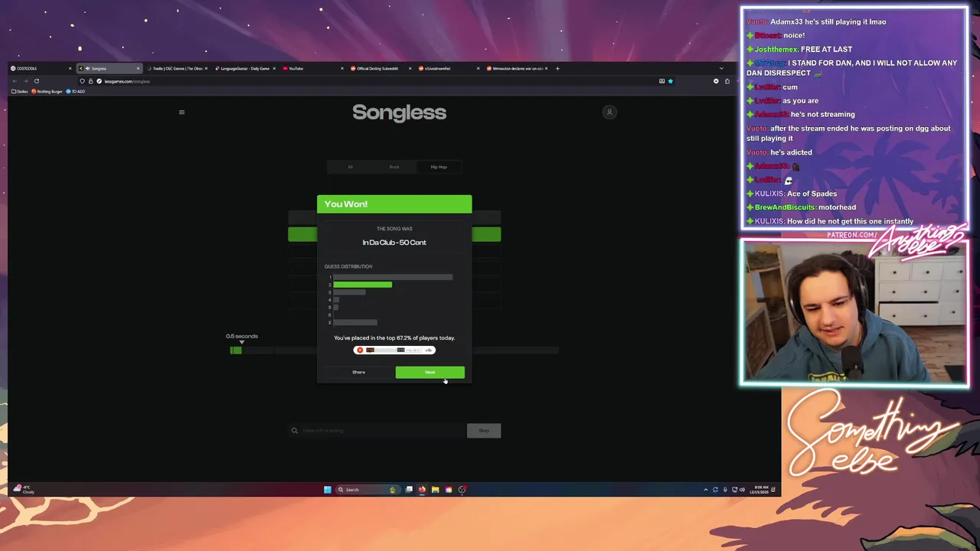
Task: Open the volume control in system tray
Action: coord(742,490)
